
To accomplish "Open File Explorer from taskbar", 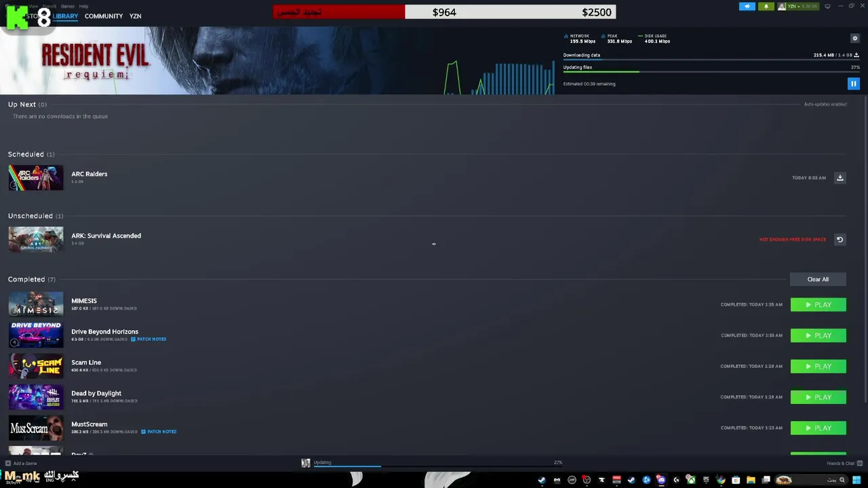I will point(751,480).
